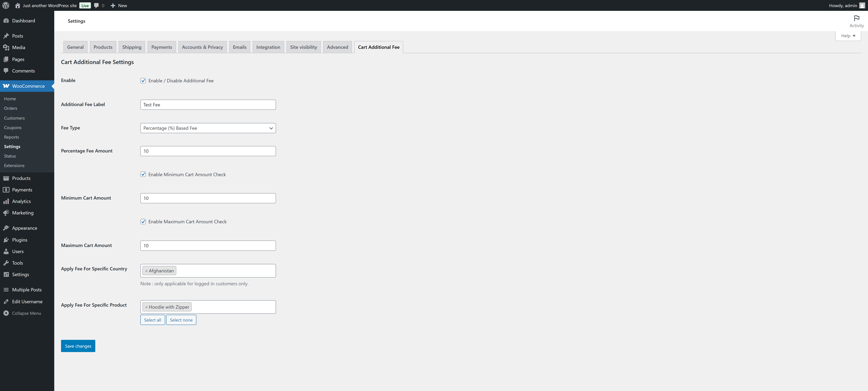
Task: Open the Fee Type dropdown
Action: 208,128
